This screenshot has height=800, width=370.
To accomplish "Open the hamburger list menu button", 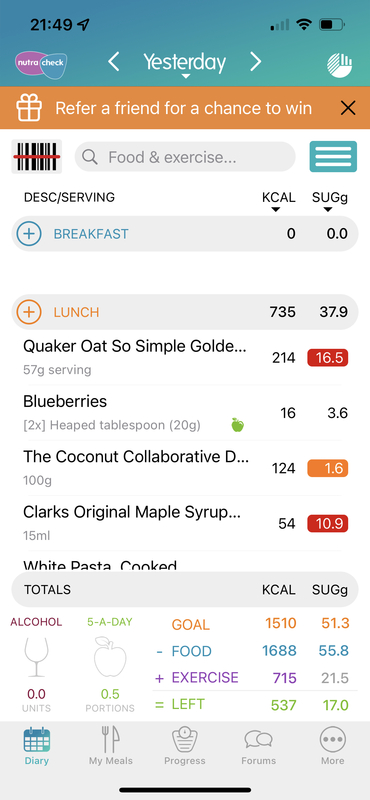I will point(333,156).
